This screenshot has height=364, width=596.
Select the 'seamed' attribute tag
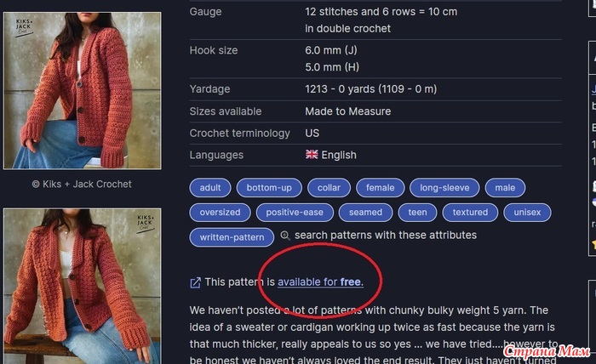click(x=365, y=213)
